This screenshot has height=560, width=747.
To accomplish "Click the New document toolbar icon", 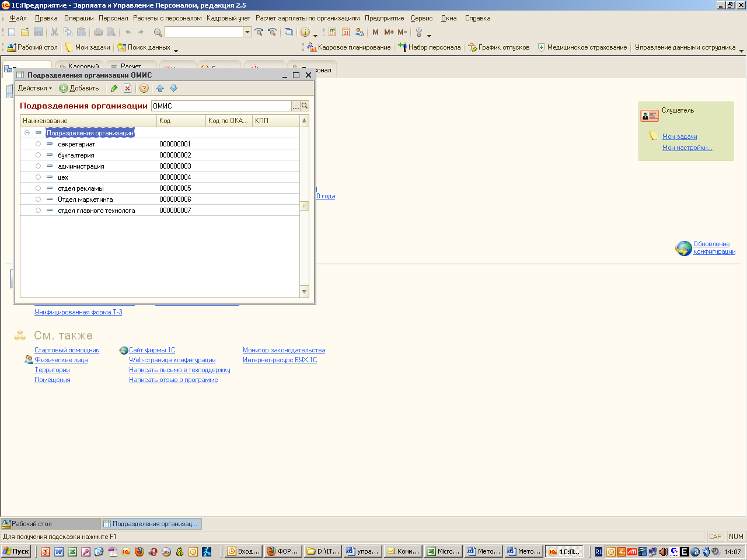I will coord(12,32).
